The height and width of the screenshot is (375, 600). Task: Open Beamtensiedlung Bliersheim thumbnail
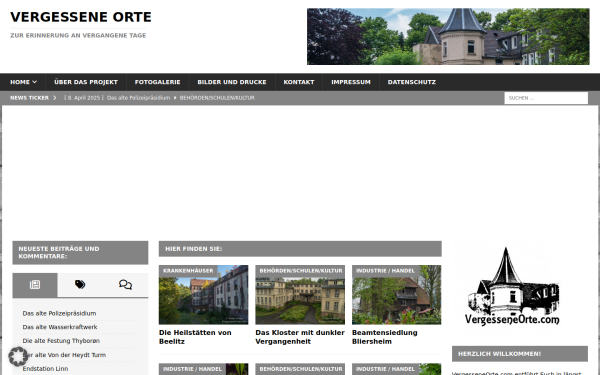[x=396, y=295]
